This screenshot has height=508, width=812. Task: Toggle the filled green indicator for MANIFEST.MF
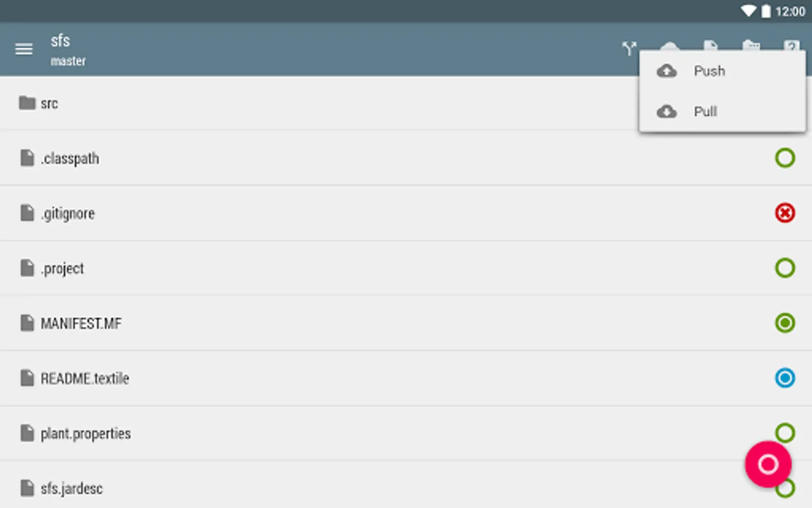tap(784, 323)
